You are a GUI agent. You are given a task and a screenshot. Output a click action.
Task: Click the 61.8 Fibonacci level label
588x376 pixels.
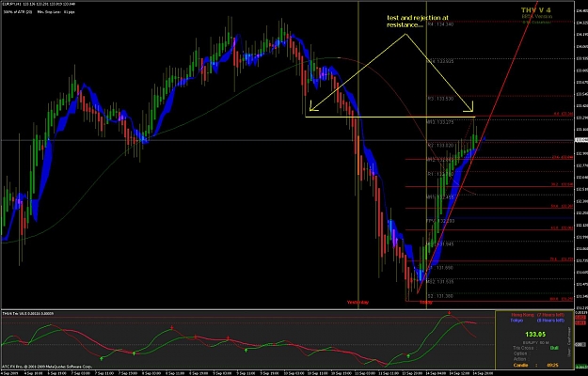tap(562, 227)
